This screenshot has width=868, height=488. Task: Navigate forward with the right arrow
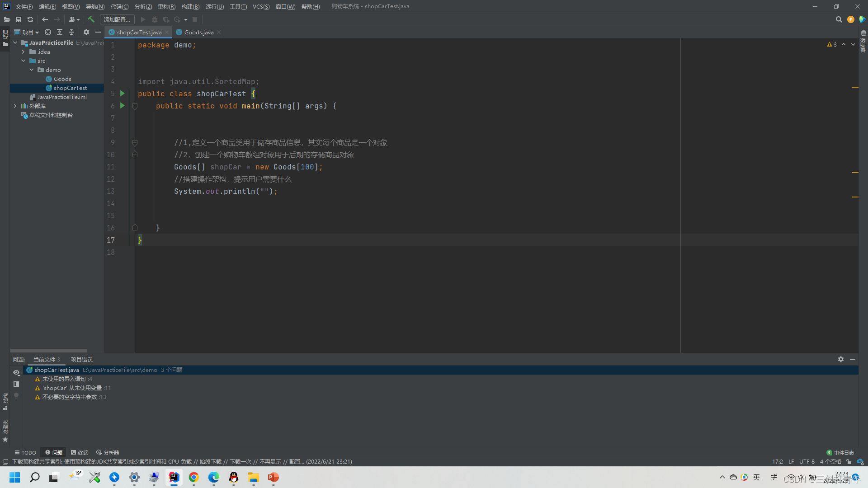click(57, 19)
